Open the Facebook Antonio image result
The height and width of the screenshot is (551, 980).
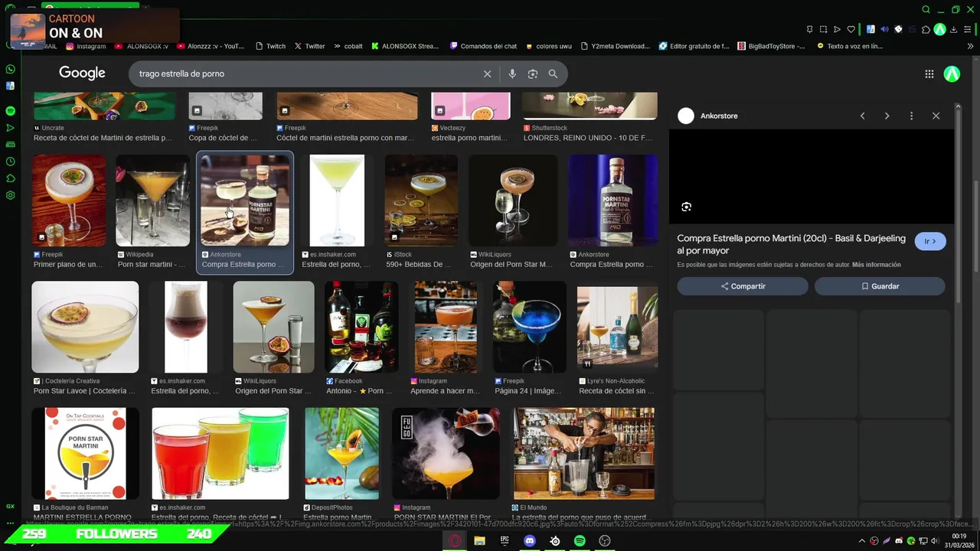[361, 327]
